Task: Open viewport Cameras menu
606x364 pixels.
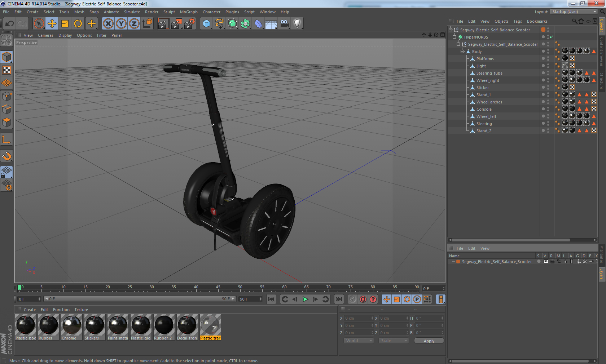Action: [x=45, y=35]
